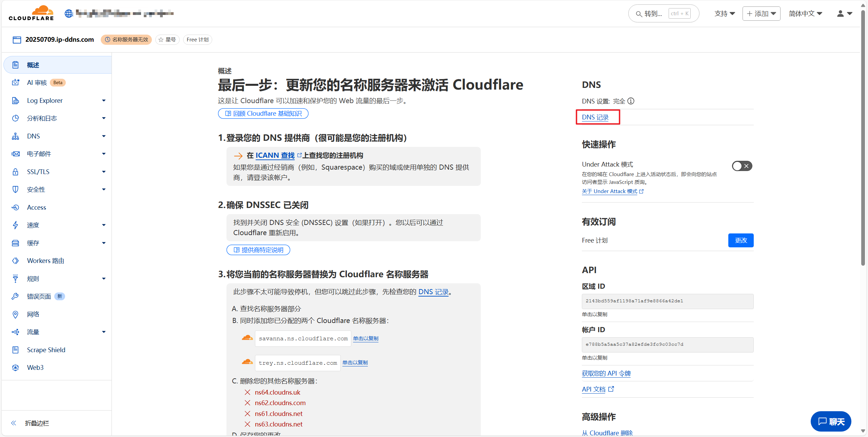Open the Scrape Shield menu item
The width and height of the screenshot is (868, 437).
click(x=58, y=350)
